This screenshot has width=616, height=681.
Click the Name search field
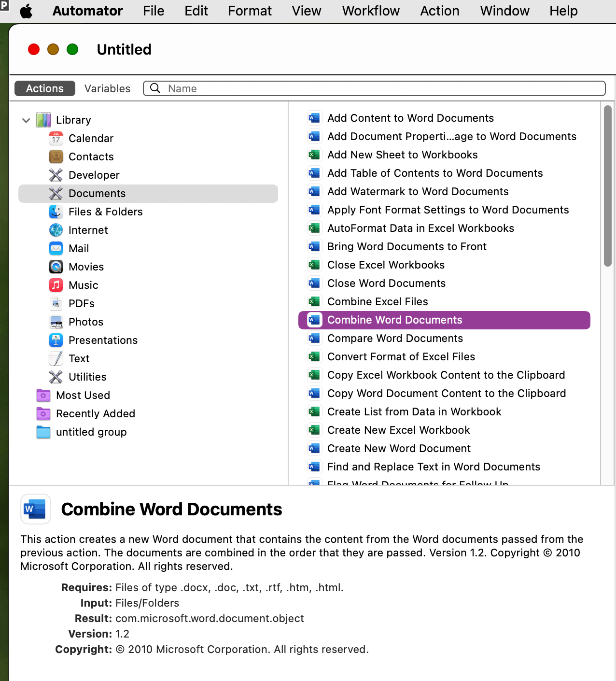pyautogui.click(x=374, y=88)
